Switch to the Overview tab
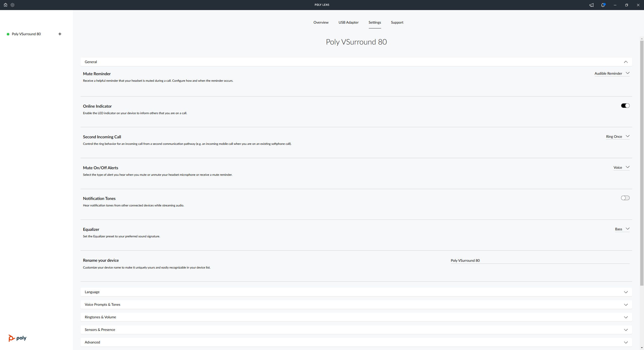The image size is (644, 350). tap(321, 22)
